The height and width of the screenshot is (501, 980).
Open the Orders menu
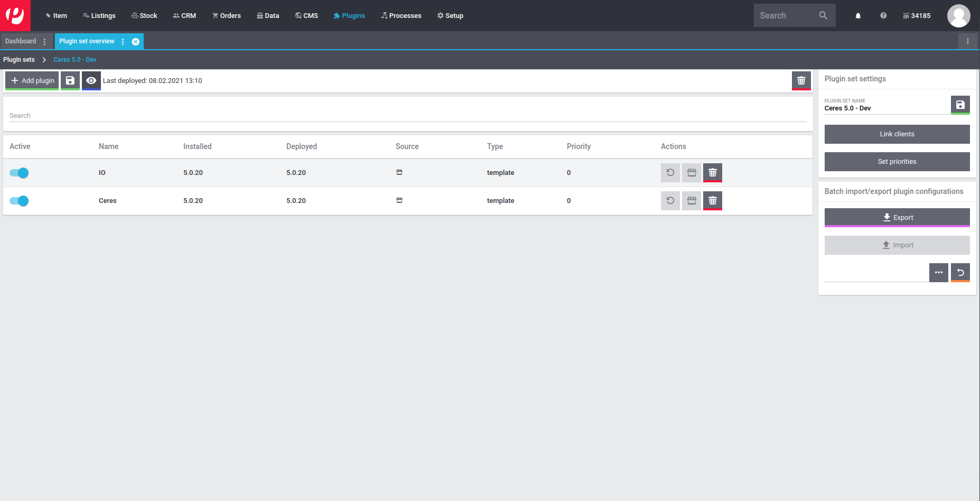pyautogui.click(x=227, y=16)
